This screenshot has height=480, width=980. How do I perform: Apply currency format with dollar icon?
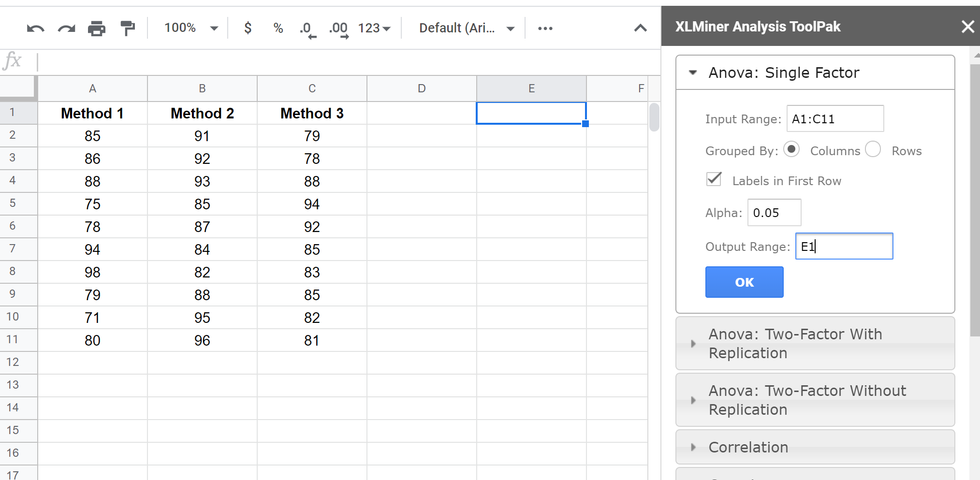click(x=248, y=28)
